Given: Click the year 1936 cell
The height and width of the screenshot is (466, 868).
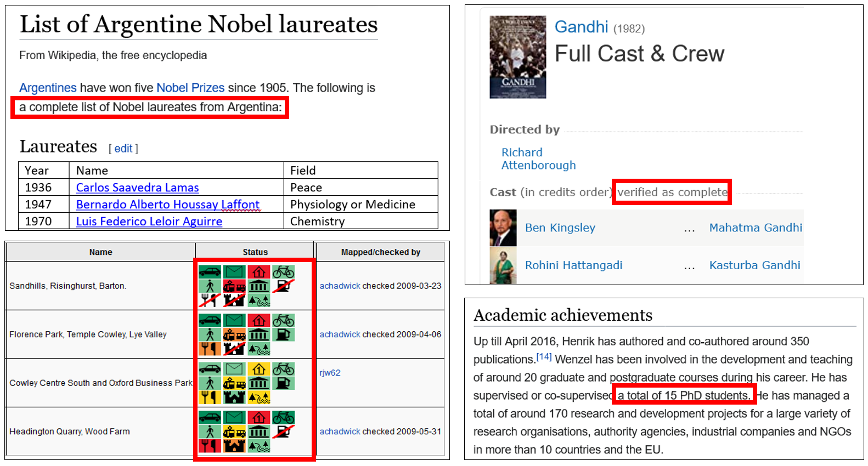Looking at the screenshot, I should click(44, 187).
